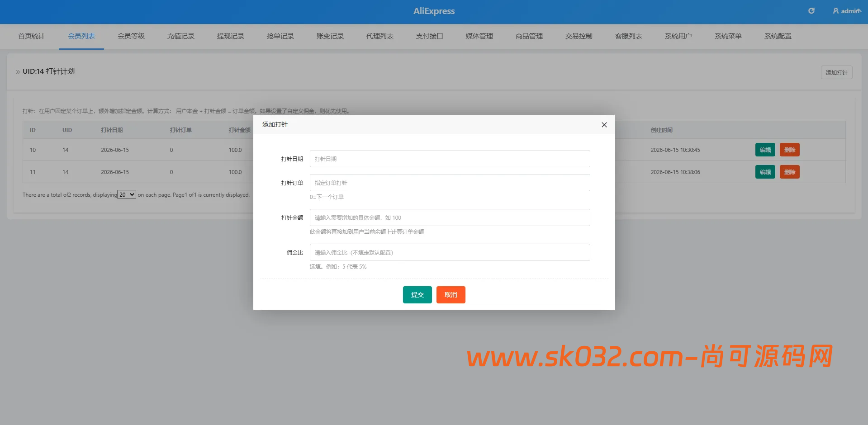868x425 pixels.
Task: Focus the 打针订单 input field
Action: (450, 183)
